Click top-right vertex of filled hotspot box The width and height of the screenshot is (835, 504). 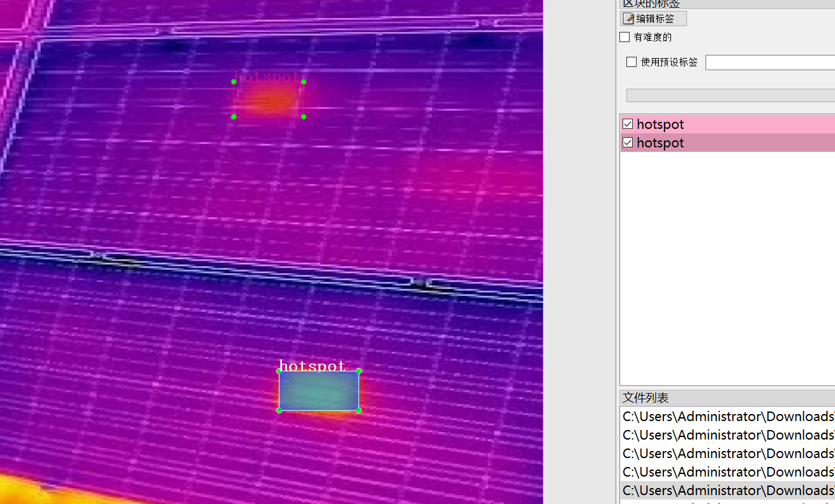(x=358, y=371)
